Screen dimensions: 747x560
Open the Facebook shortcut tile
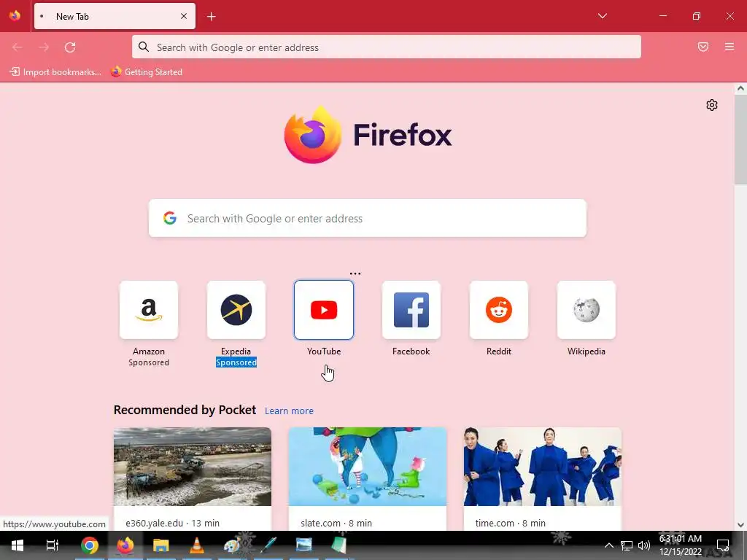(411, 310)
